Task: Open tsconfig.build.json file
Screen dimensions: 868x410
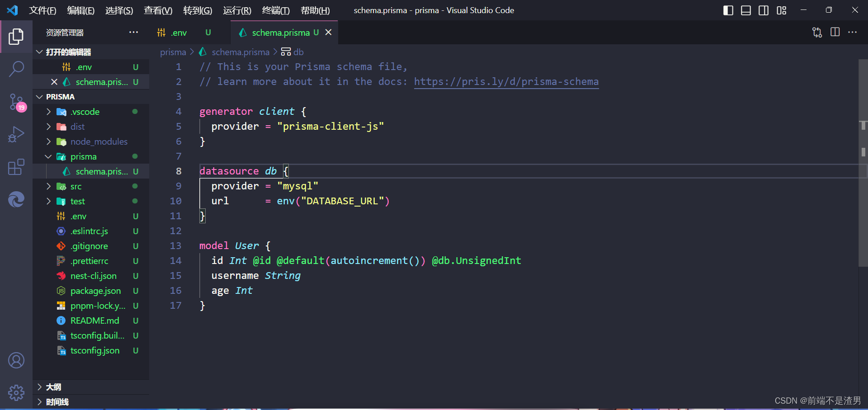Action: click(91, 335)
